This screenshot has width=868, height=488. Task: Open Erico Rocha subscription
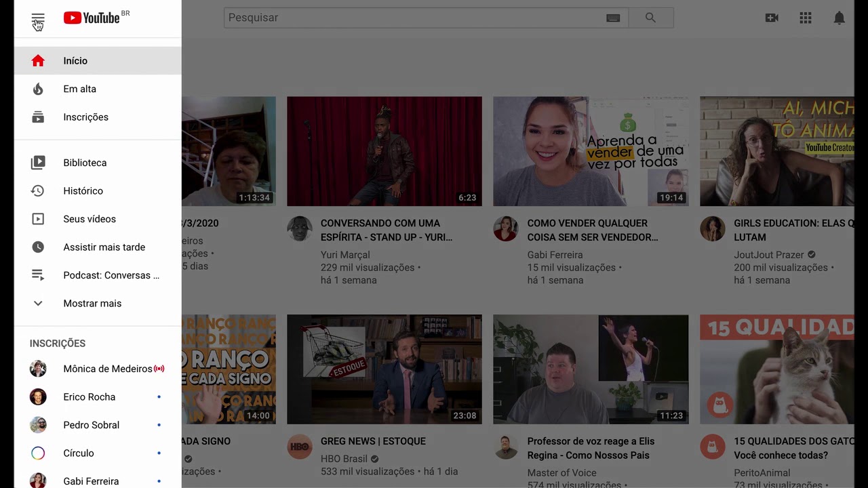click(x=98, y=397)
